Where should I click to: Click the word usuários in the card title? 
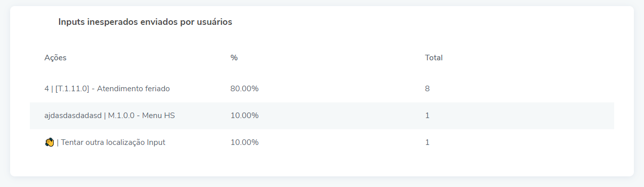point(214,22)
